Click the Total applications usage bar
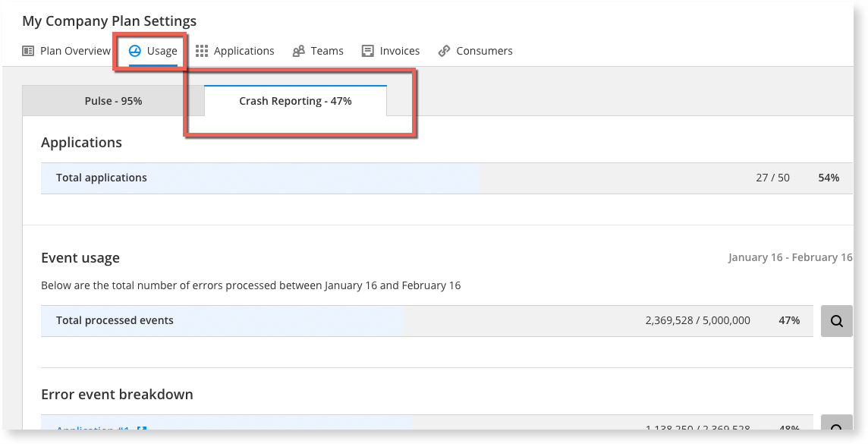The height and width of the screenshot is (444, 868). pos(259,178)
